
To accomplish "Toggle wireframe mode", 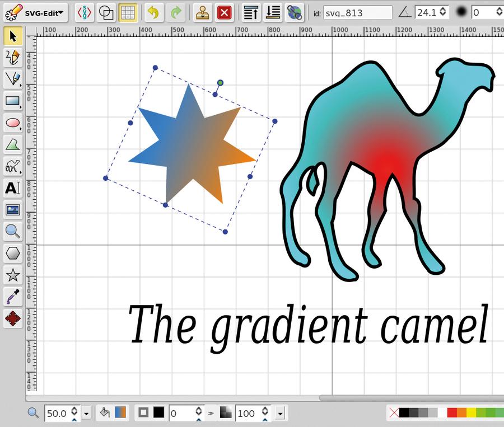I will (x=106, y=13).
